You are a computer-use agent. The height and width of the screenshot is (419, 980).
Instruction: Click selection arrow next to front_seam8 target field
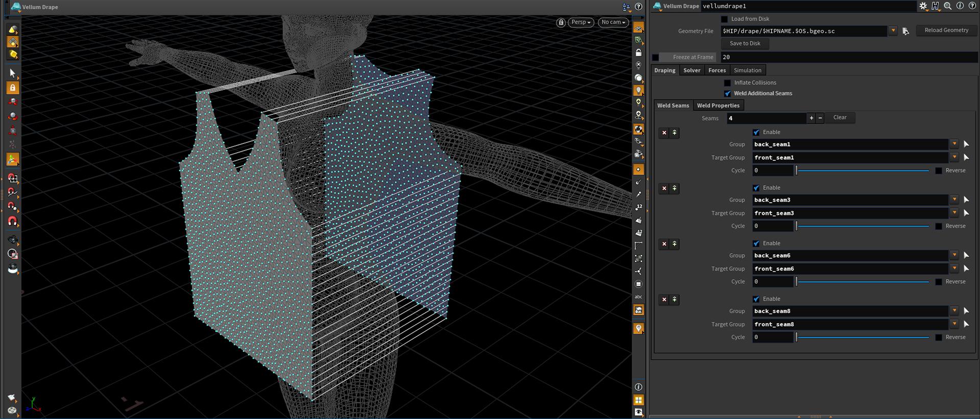tap(966, 324)
